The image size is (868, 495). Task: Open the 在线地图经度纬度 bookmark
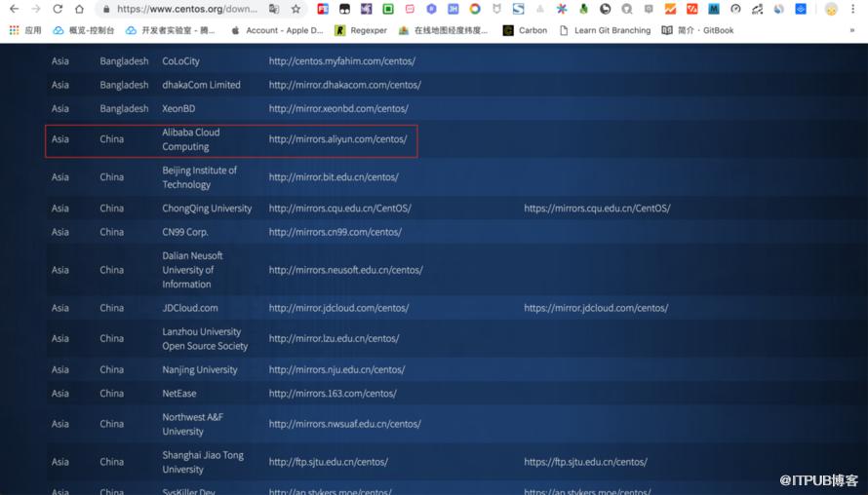pos(444,30)
